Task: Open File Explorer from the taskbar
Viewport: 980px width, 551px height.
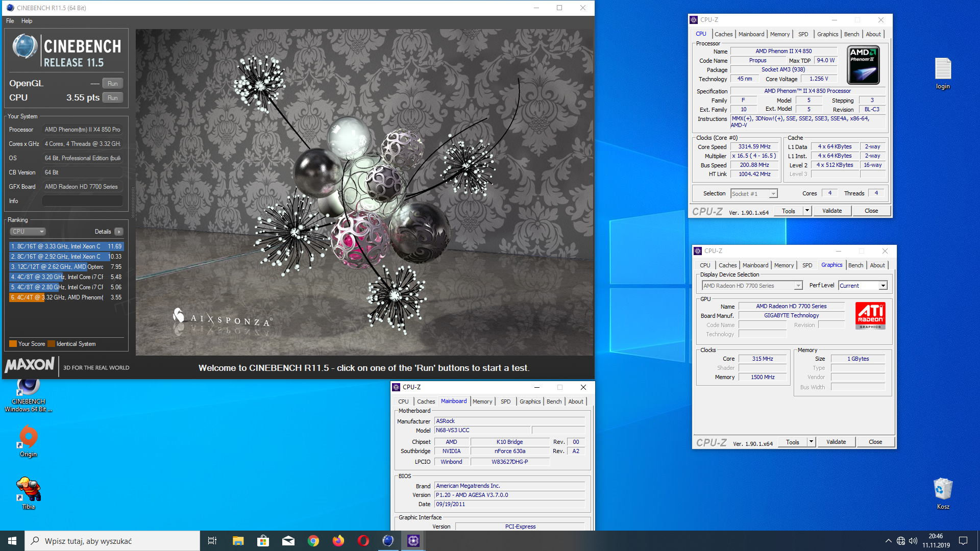Action: click(x=238, y=541)
